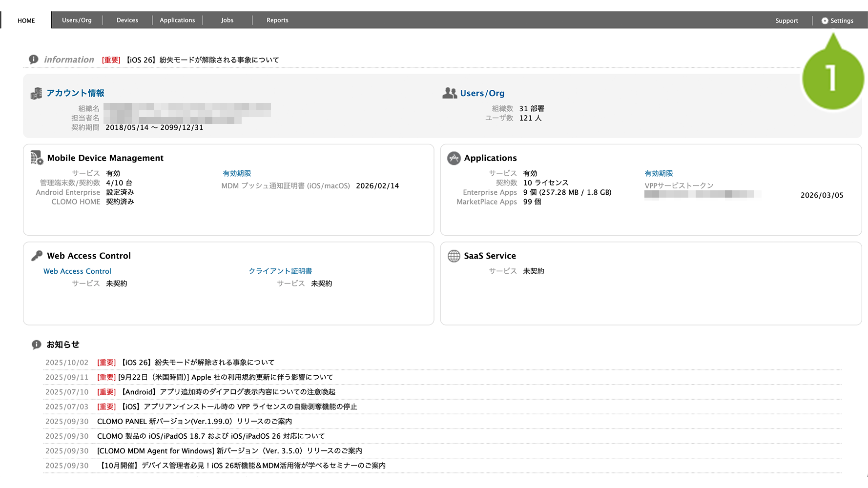Image resolution: width=868 pixels, height=488 pixels.
Task: Click the information bubble icon
Action: click(34, 60)
